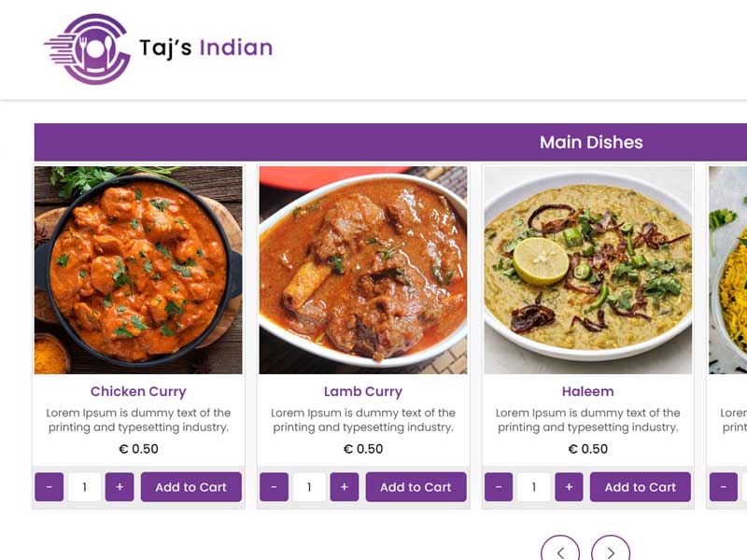Screen dimensions: 747x560
Task: Click the Taj's Indian logo icon
Action: (x=88, y=49)
